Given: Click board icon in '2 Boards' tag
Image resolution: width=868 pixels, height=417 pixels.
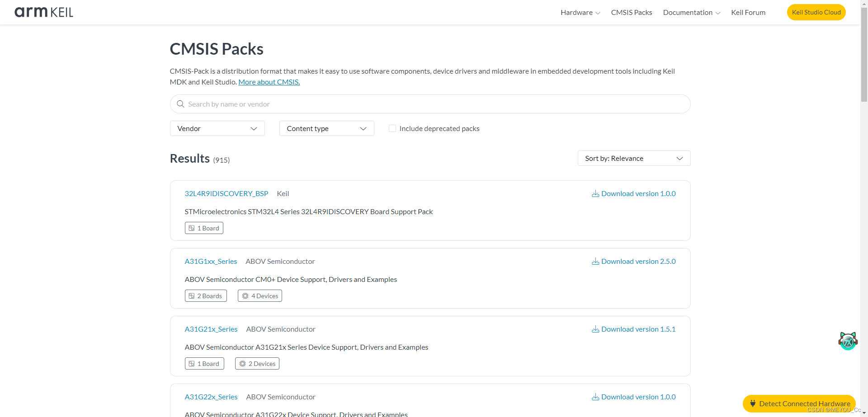Looking at the screenshot, I should tap(192, 296).
